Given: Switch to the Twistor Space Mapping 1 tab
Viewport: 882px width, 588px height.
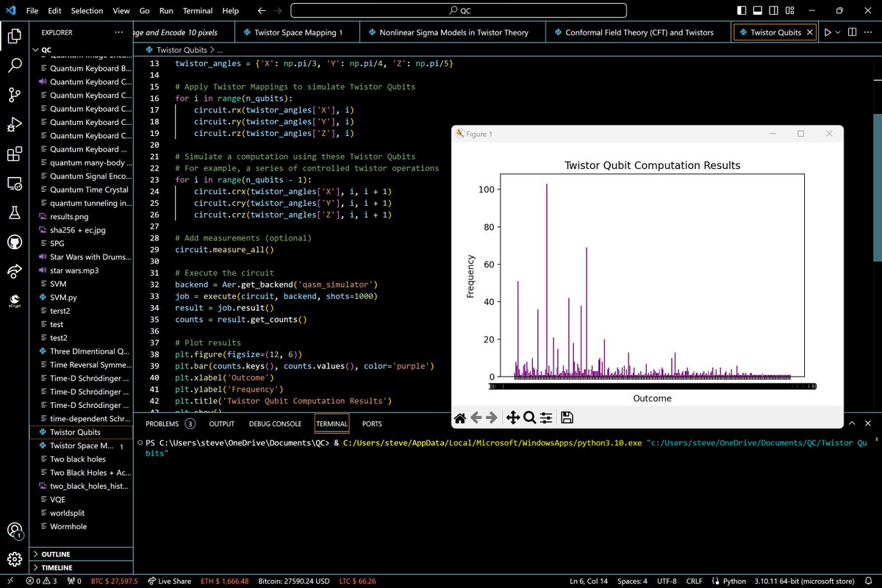Looking at the screenshot, I should tap(298, 32).
